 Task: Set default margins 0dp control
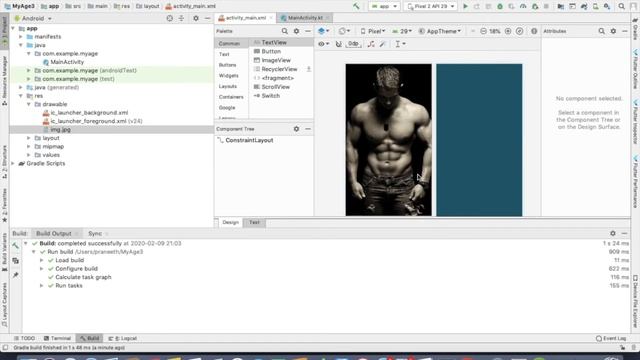coord(353,44)
